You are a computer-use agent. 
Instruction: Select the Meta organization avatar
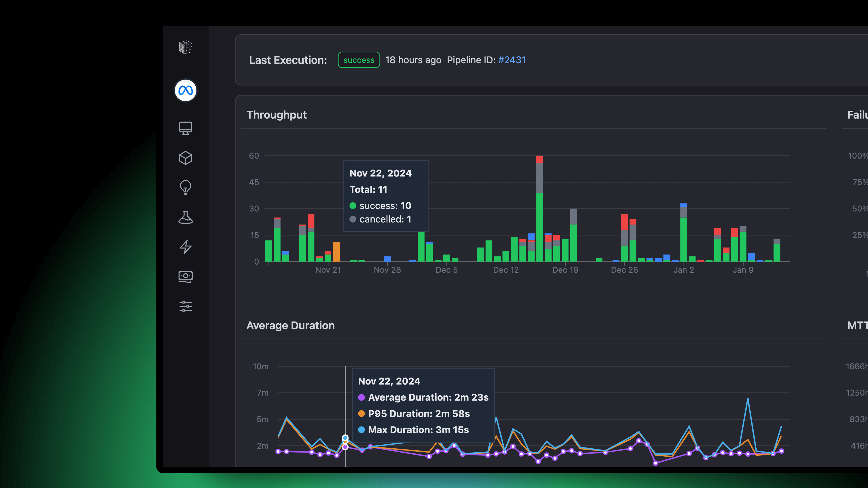[185, 90]
